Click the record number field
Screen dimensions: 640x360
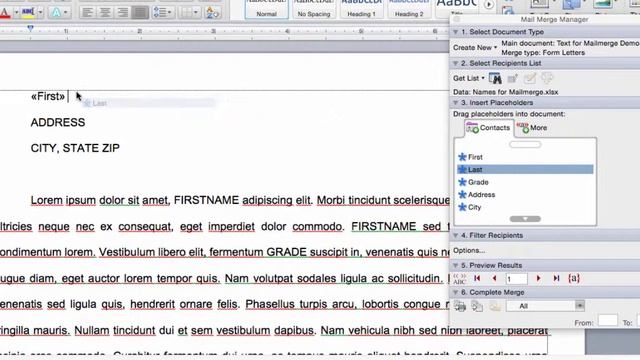[x=516, y=279]
